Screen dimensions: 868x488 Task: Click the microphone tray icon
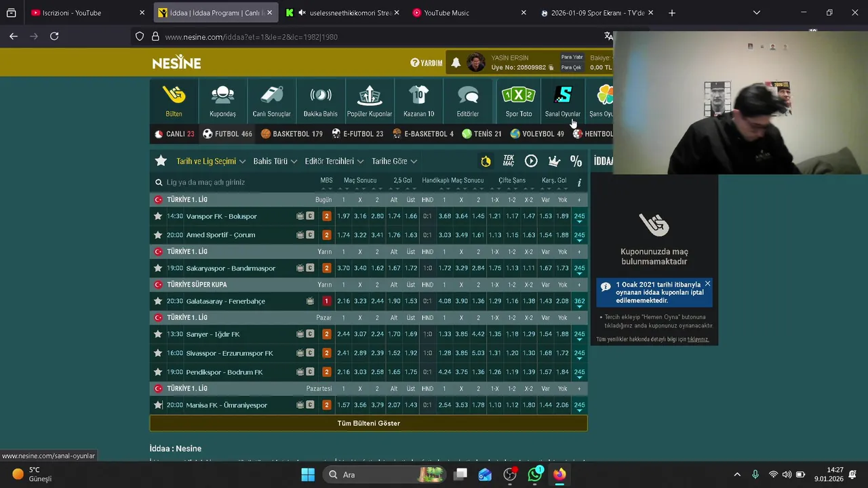click(755, 474)
